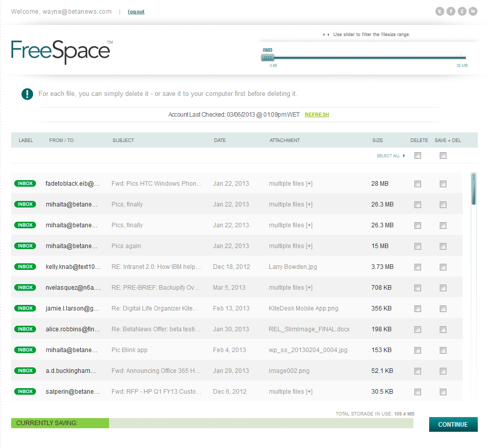Click the INBOX badge on the fadetoblack row
Image resolution: width=488 pixels, height=448 pixels.
[x=25, y=183]
